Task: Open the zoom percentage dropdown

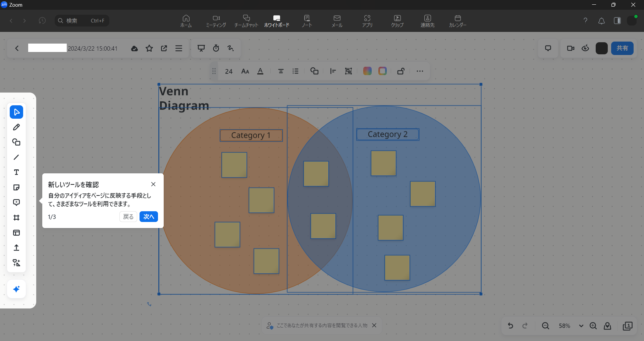Action: [581, 326]
